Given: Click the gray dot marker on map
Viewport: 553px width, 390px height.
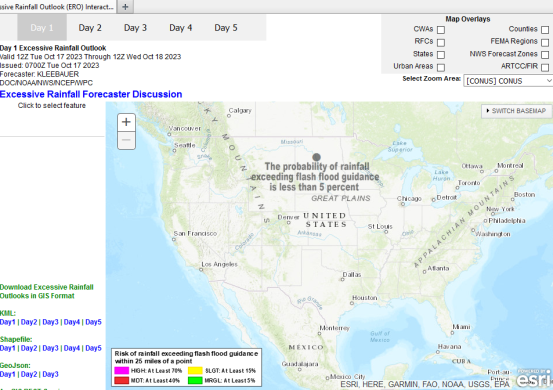Looking at the screenshot, I should pyautogui.click(x=316, y=157).
